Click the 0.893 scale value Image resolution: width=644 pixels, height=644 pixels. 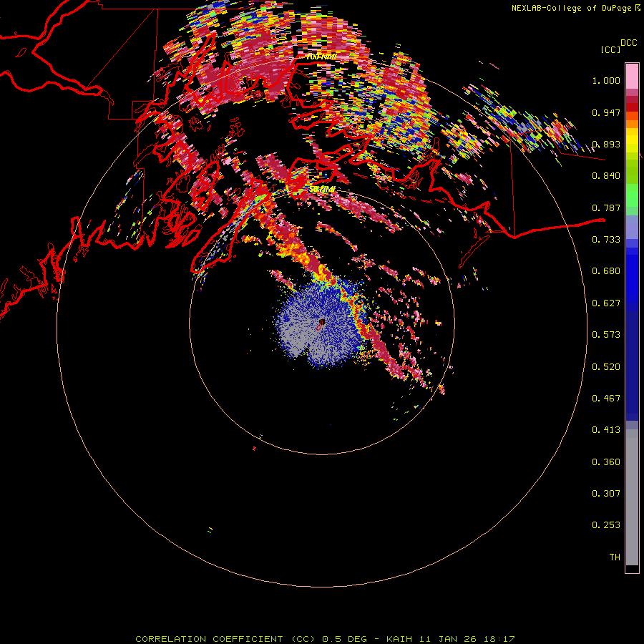click(606, 144)
